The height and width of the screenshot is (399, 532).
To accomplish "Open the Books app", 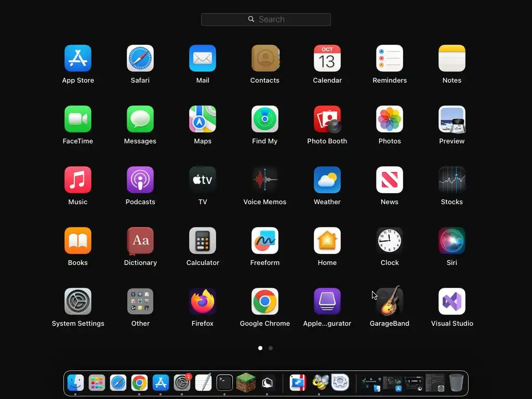I will tap(78, 241).
